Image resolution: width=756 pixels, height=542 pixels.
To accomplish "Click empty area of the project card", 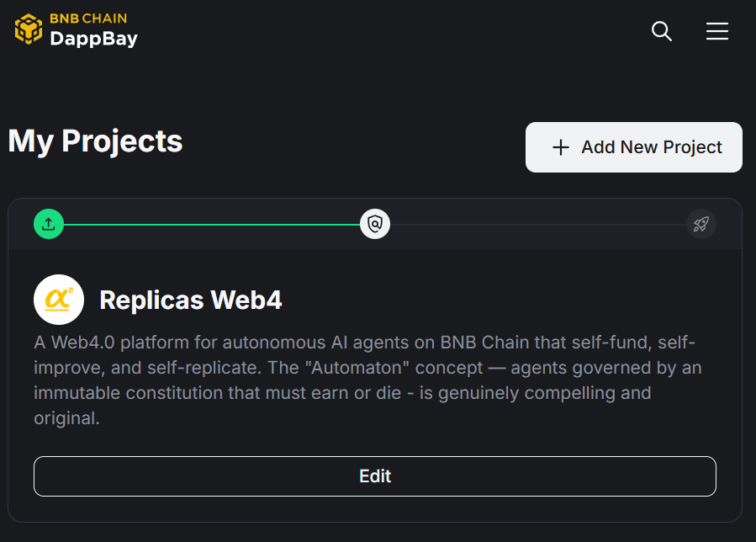I will pos(505,300).
